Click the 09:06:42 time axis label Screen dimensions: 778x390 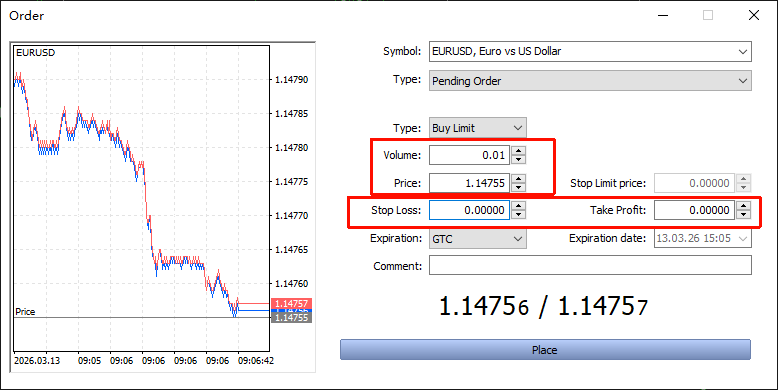(x=256, y=361)
